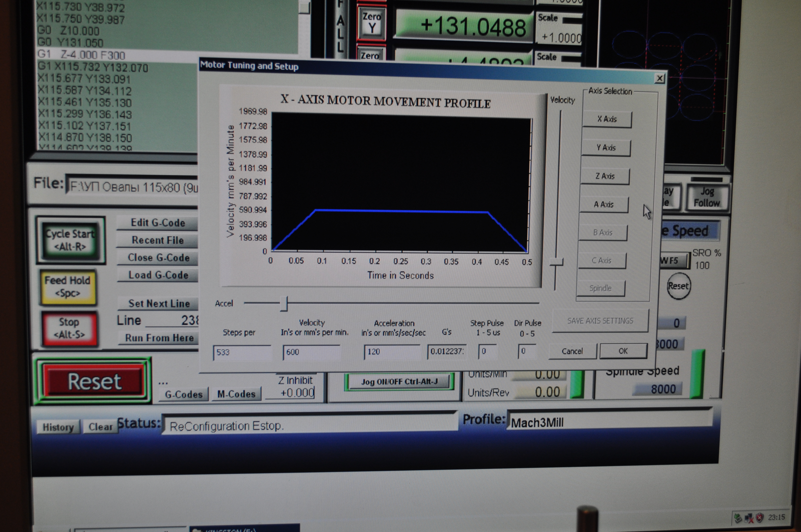
Task: Click the Acceleration value field
Action: [392, 352]
